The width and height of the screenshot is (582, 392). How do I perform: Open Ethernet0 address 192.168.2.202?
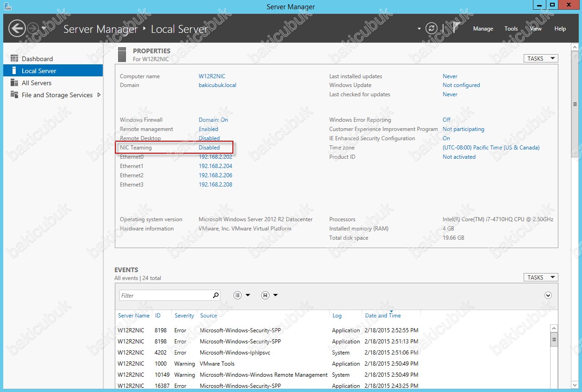215,157
